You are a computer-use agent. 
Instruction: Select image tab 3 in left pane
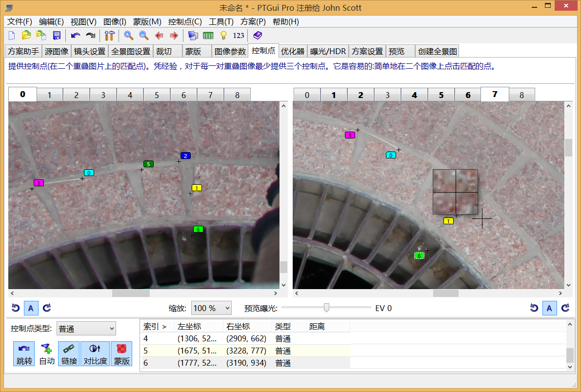coord(103,95)
